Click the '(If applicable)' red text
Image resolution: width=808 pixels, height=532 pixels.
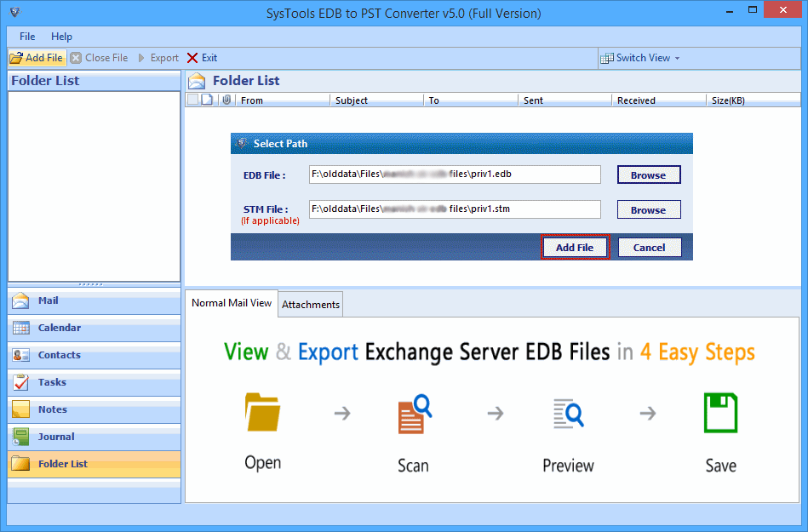pos(270,221)
